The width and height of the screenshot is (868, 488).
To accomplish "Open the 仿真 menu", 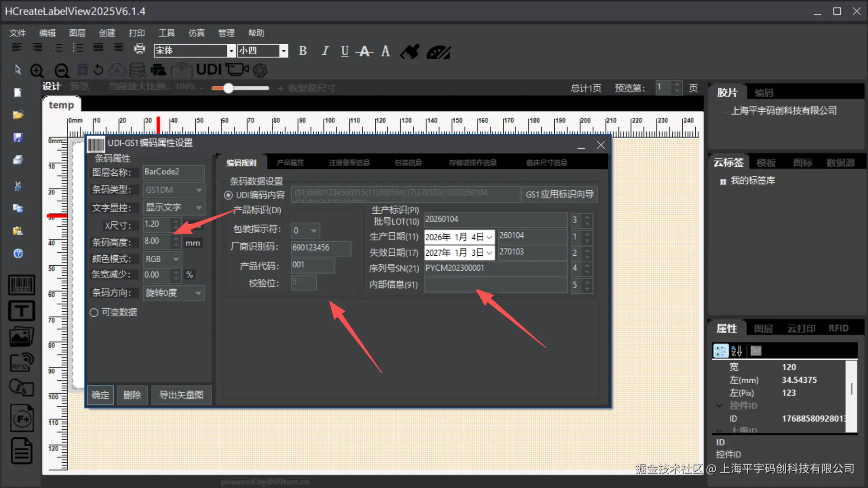I will tap(196, 33).
